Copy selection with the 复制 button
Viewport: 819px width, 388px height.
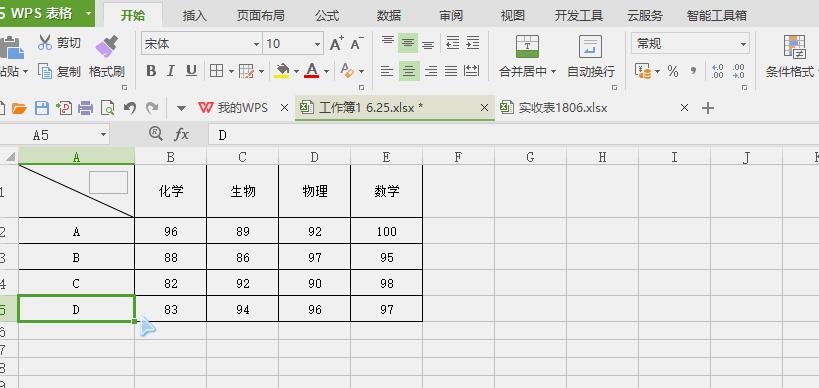point(59,72)
